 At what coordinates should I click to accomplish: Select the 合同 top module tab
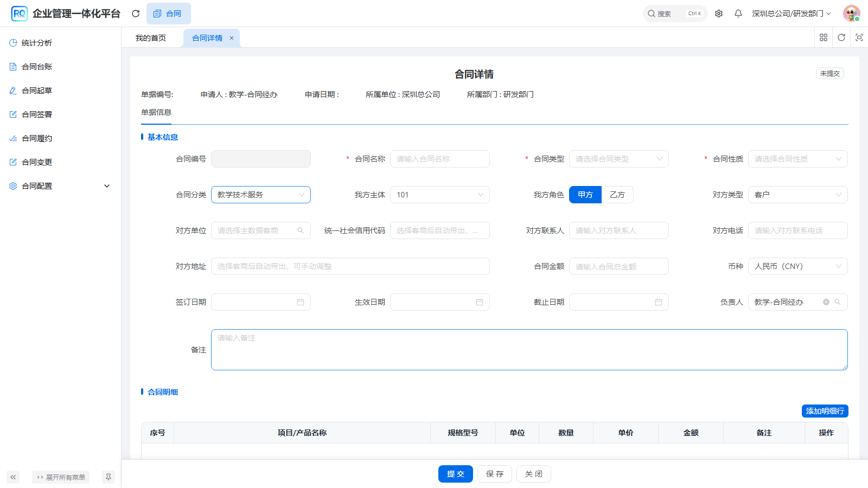pos(168,14)
